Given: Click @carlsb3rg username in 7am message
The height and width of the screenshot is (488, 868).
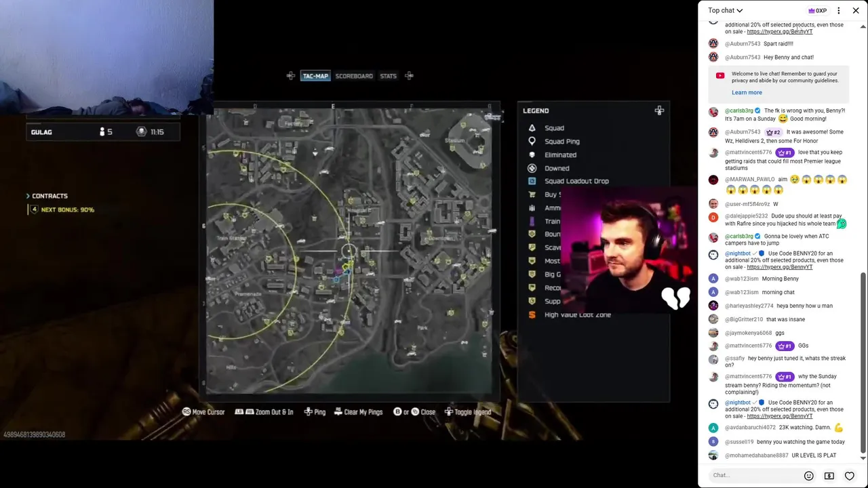Looking at the screenshot, I should [x=739, y=110].
